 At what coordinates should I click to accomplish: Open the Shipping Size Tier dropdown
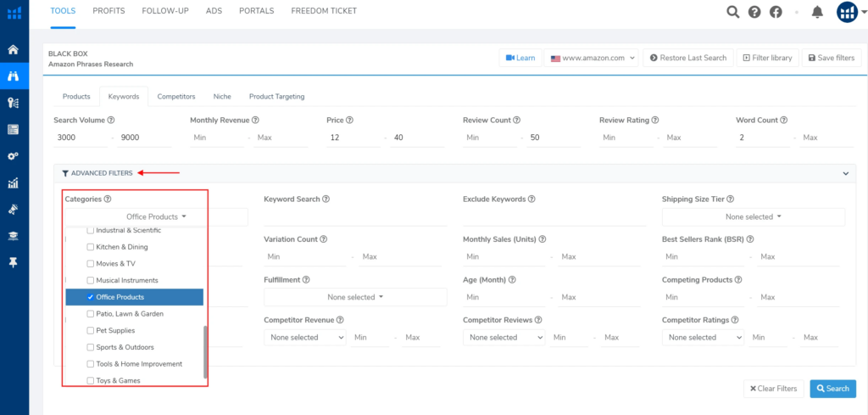pyautogui.click(x=754, y=216)
